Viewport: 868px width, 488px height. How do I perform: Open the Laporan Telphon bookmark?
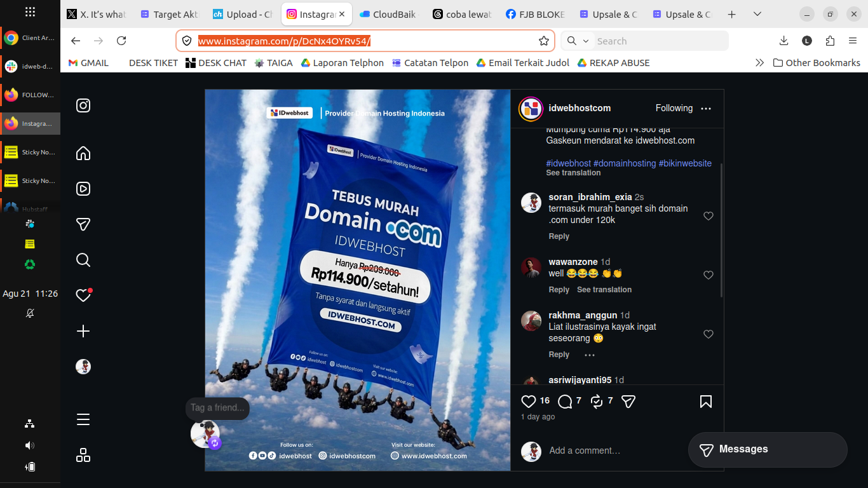[342, 63]
